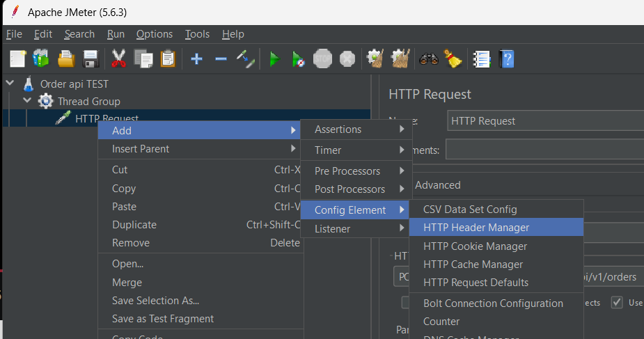
Task: Select Save Selection As...
Action: click(x=200, y=301)
